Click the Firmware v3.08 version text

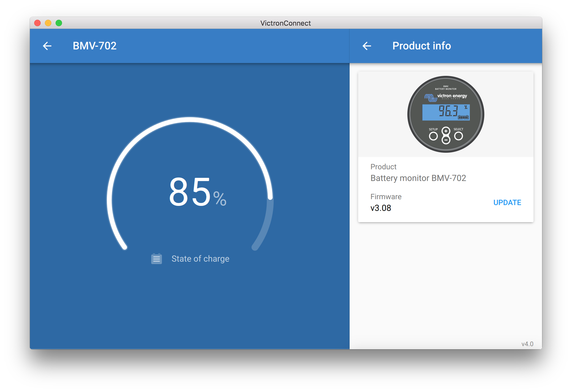tap(381, 208)
